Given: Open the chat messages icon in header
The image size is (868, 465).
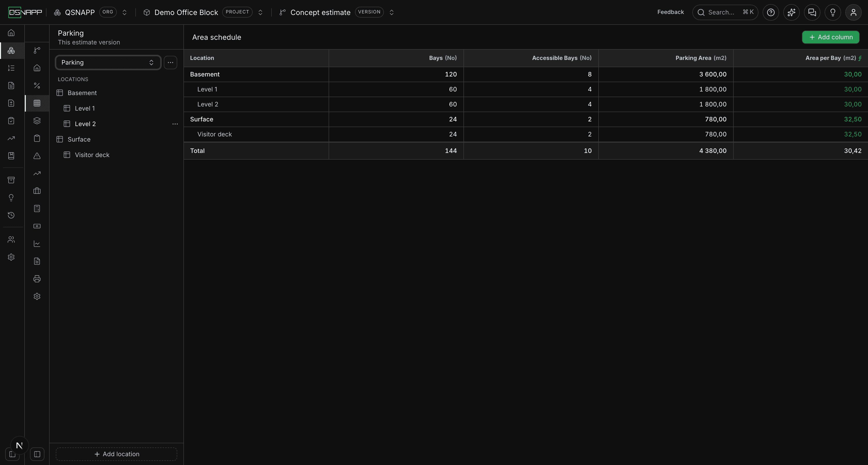Looking at the screenshot, I should point(812,12).
